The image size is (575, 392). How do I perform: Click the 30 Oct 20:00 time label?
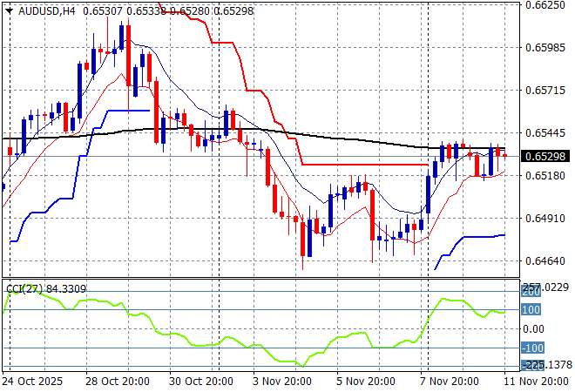201,382
